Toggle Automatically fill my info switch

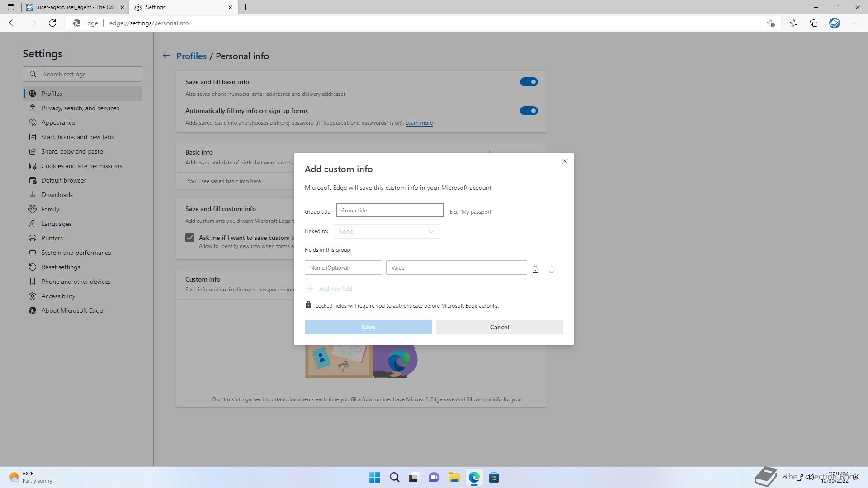tap(528, 111)
